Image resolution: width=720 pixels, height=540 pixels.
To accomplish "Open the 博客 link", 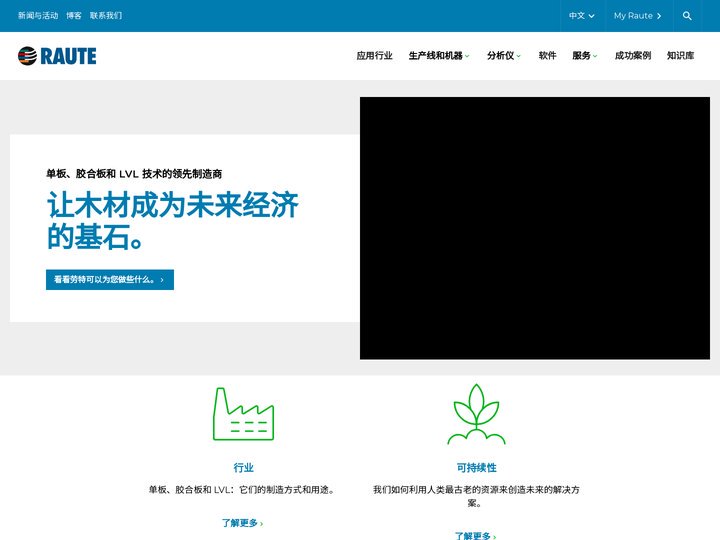I will (x=73, y=16).
